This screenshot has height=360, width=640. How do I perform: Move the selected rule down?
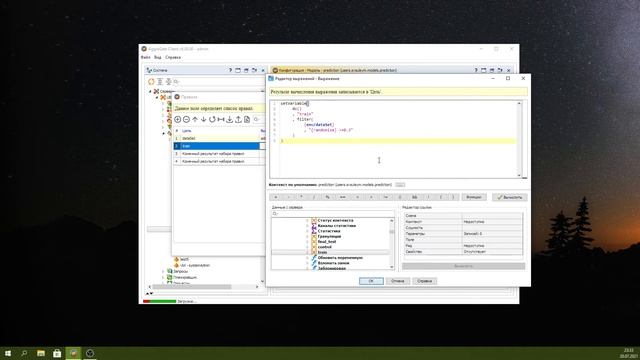coord(203,119)
